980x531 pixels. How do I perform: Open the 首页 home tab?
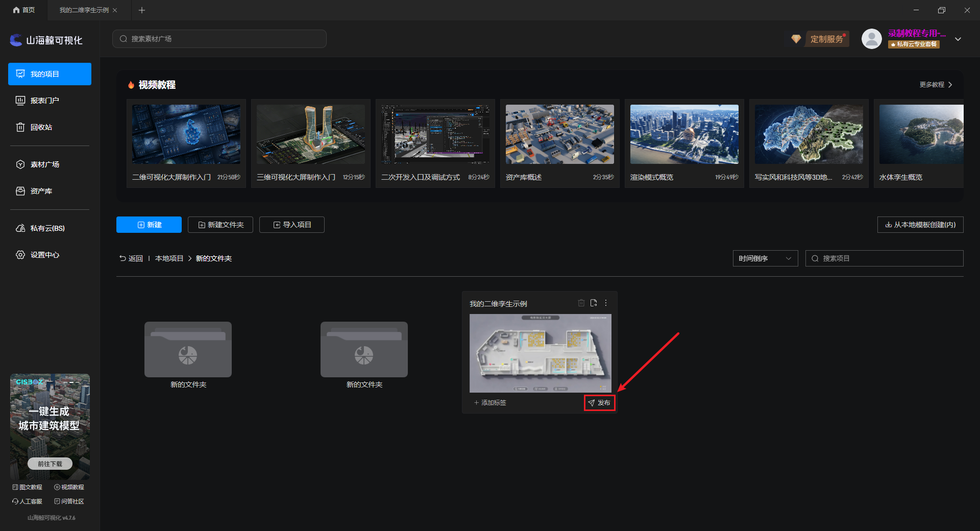[24, 10]
